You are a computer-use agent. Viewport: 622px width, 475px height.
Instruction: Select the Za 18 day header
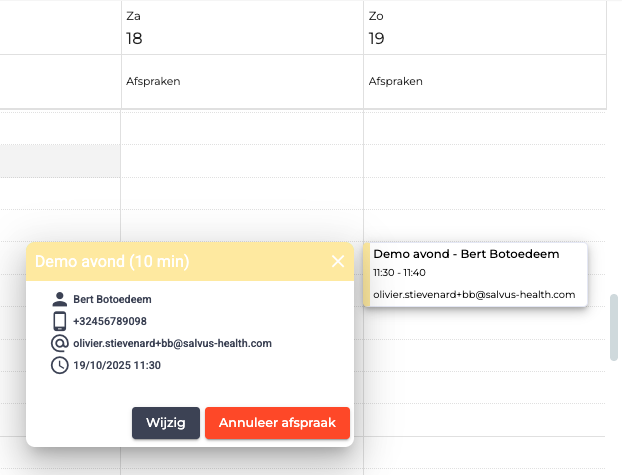(x=134, y=28)
